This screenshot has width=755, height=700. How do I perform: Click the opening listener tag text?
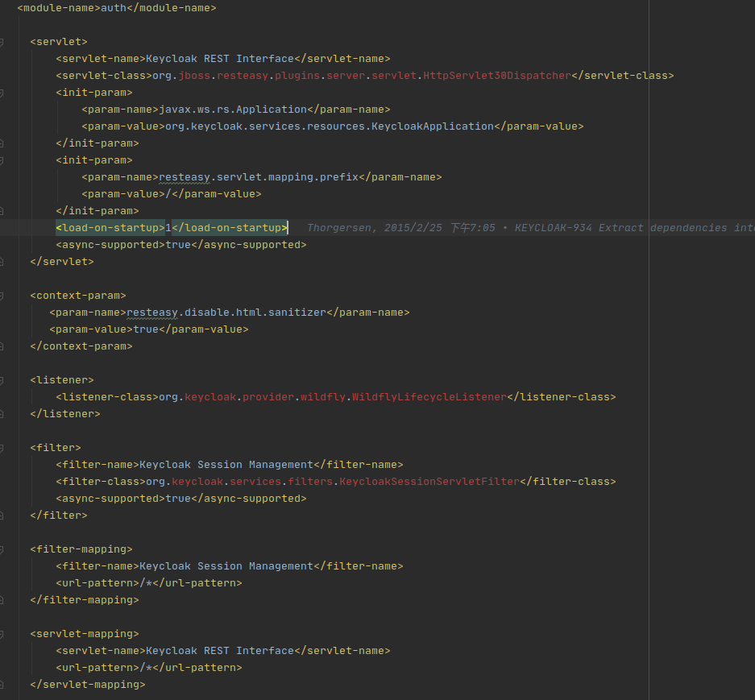coord(62,380)
